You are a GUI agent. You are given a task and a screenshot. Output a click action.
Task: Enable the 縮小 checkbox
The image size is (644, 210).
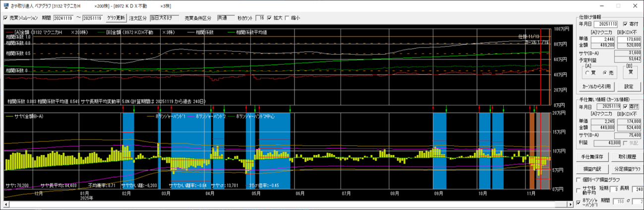point(287,18)
